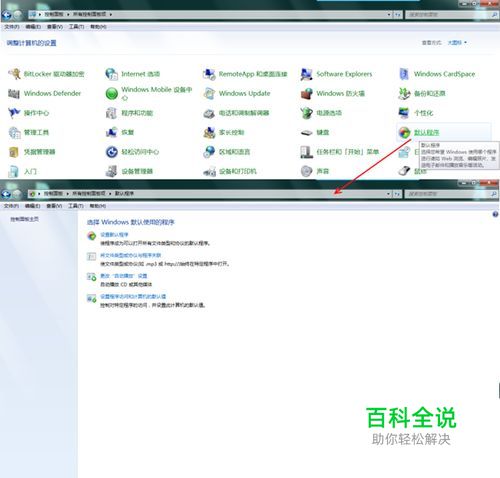Open the Windows CardSpace icon

pos(404,74)
